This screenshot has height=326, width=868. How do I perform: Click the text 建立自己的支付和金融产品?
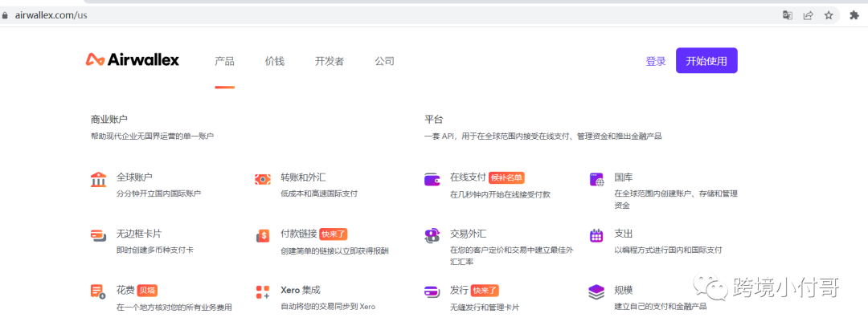[x=661, y=306]
